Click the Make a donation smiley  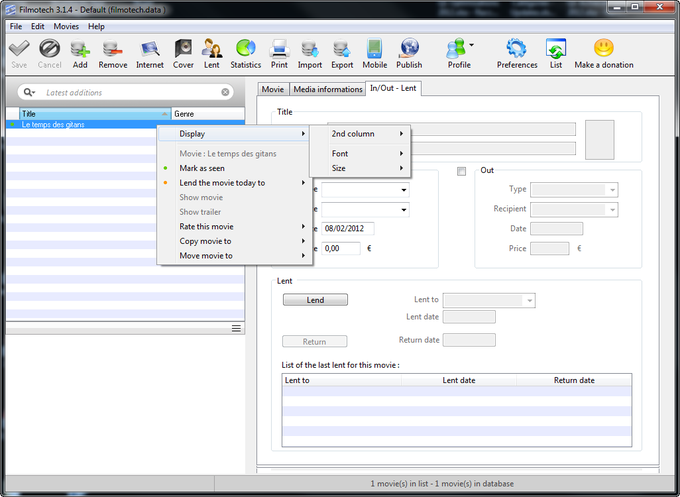pos(604,48)
